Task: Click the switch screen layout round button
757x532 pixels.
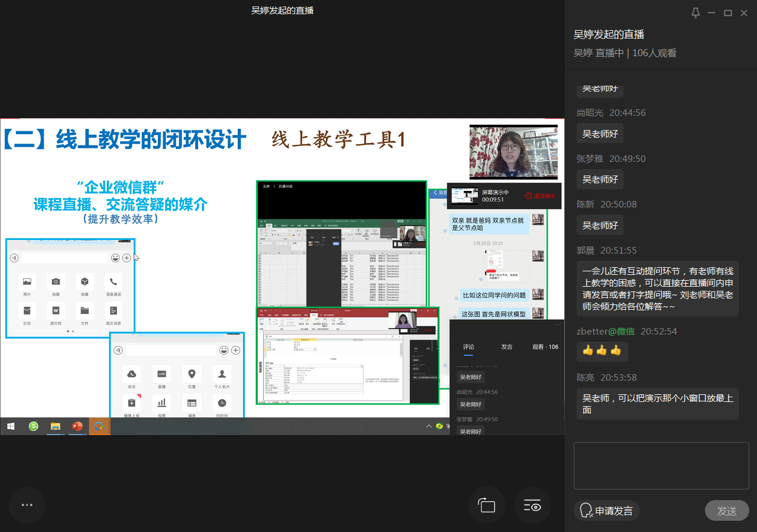Action: tap(487, 505)
